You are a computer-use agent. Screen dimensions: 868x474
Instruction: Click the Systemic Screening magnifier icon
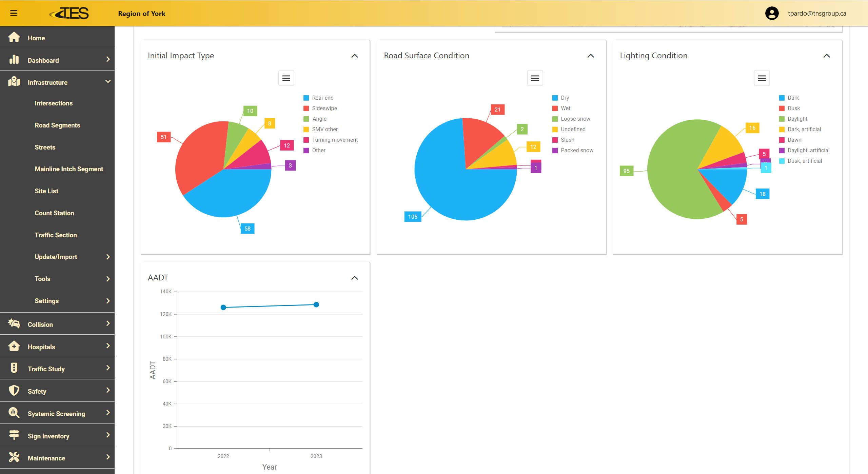click(x=14, y=413)
